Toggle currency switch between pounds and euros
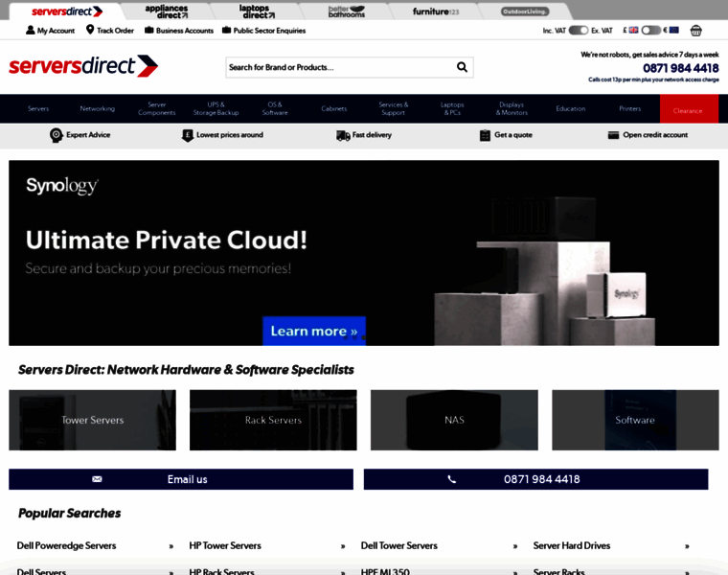Viewport: 728px width, 575px height. 650,31
